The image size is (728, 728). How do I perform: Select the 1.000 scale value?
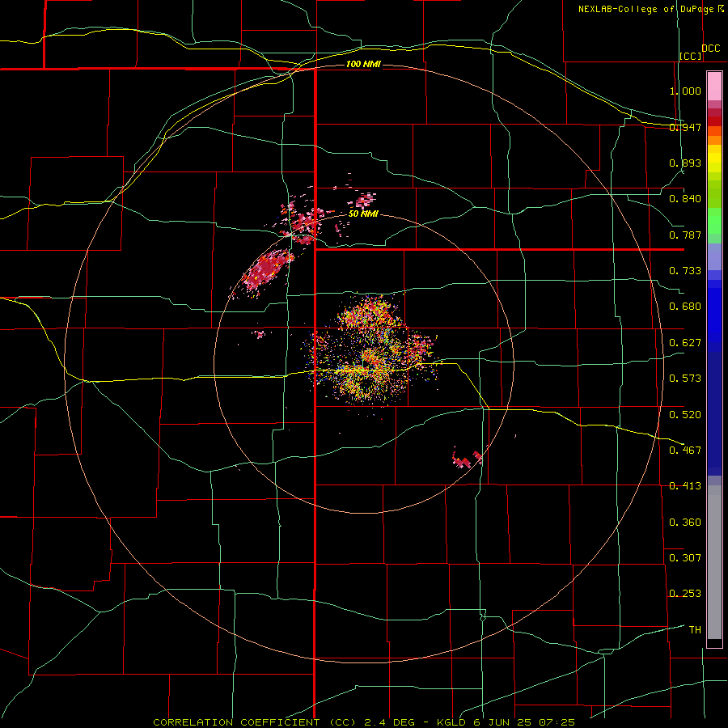coord(685,91)
